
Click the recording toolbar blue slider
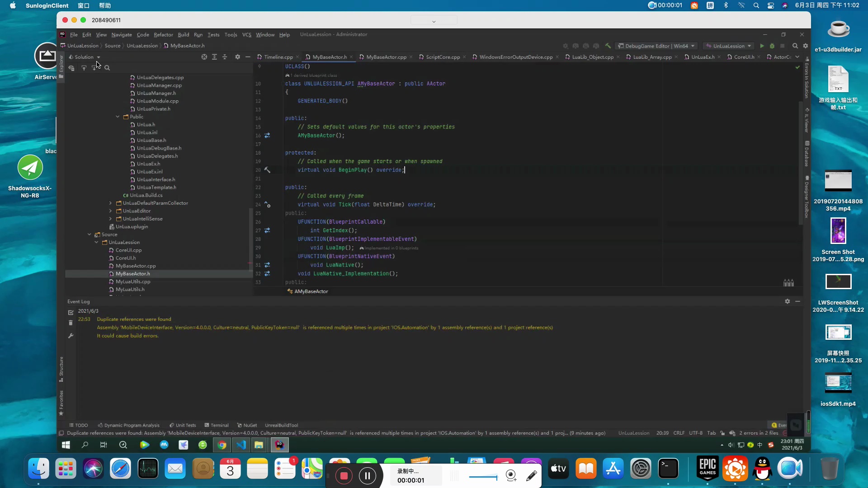pyautogui.click(x=483, y=477)
